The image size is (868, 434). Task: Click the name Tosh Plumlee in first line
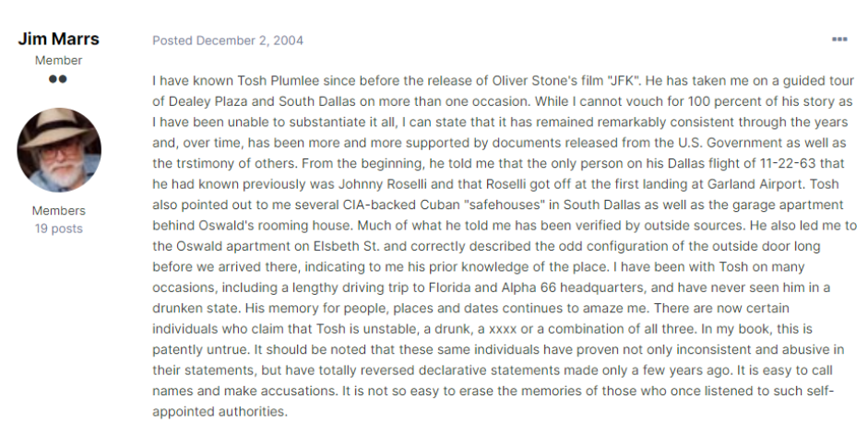(274, 80)
